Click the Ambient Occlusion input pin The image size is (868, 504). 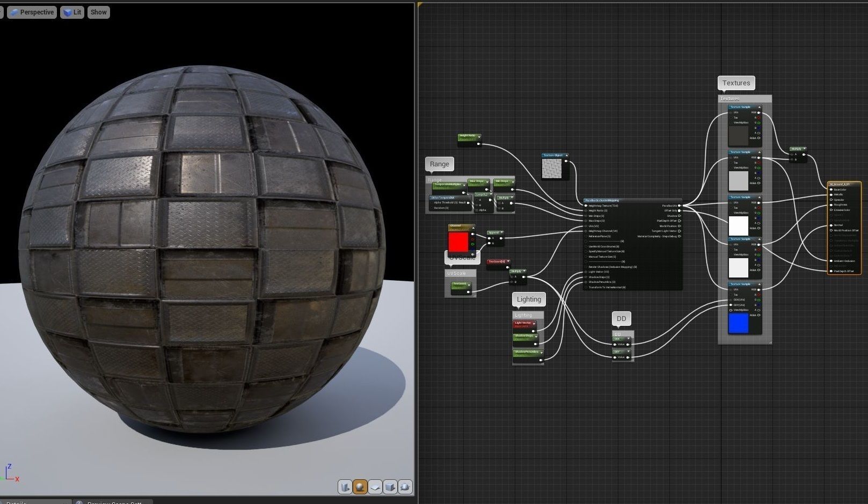pyautogui.click(x=831, y=261)
